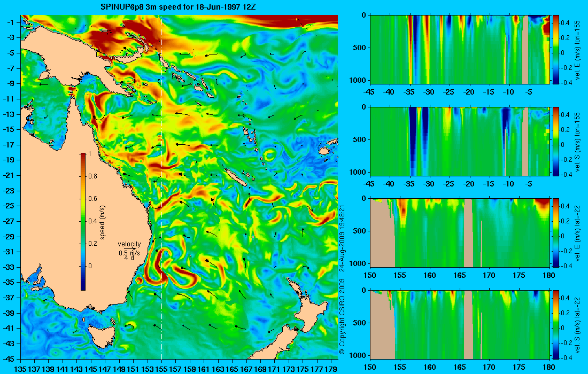Click the eastward velocity section at lon=155
Viewport: 588px width, 374px height.
tap(460, 49)
